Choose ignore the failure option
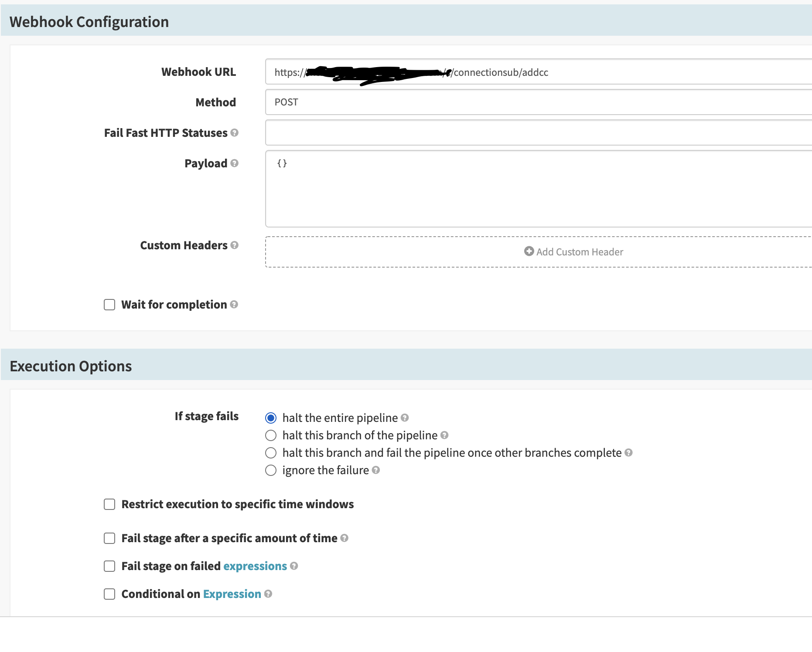 coord(271,470)
